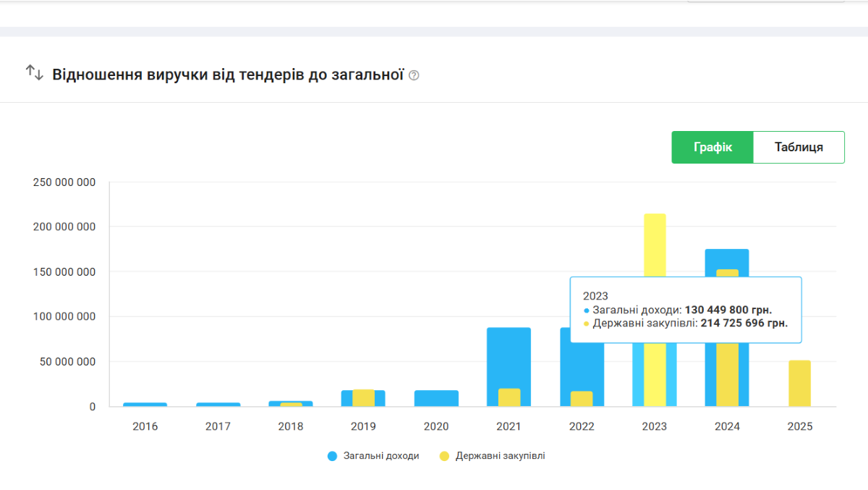Select the blue bar for 2017

coord(218,405)
